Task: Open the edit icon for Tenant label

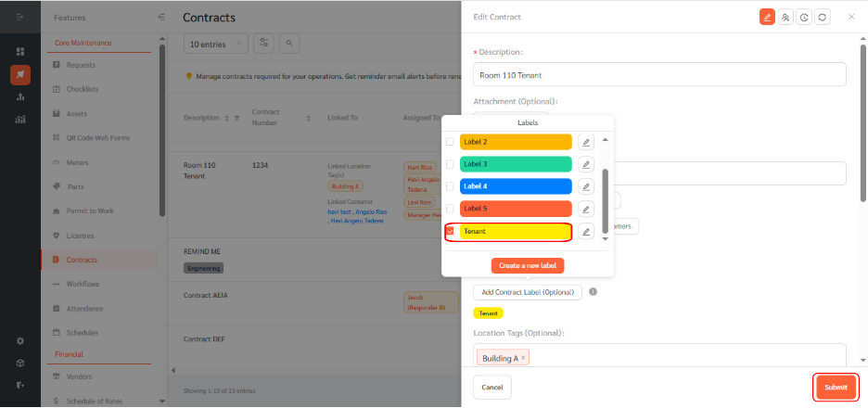Action: [x=586, y=232]
